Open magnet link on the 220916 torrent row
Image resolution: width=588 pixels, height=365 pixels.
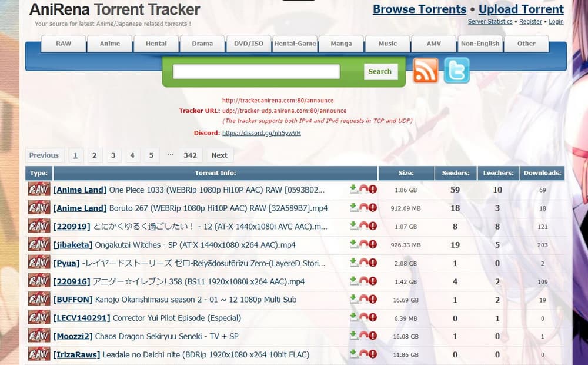pyautogui.click(x=363, y=281)
